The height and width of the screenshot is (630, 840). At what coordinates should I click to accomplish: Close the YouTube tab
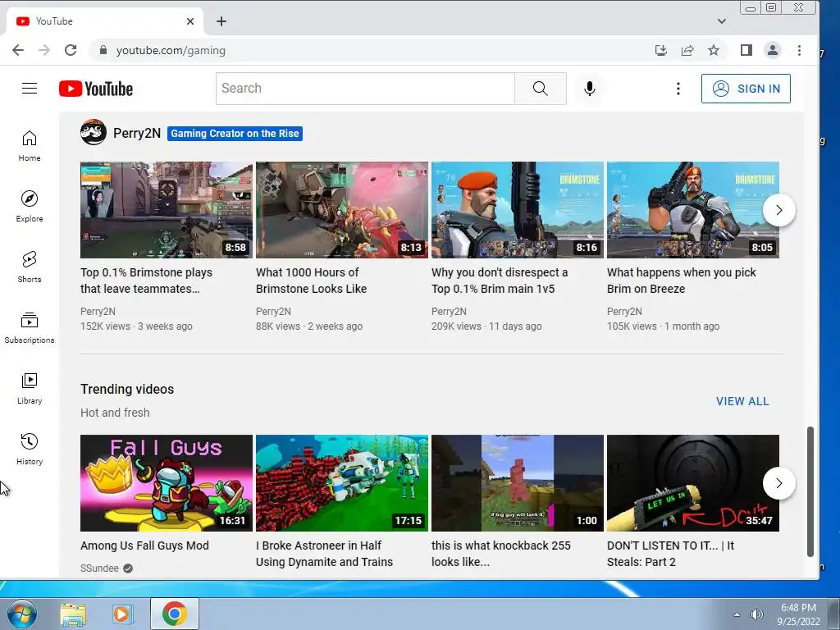tap(190, 21)
